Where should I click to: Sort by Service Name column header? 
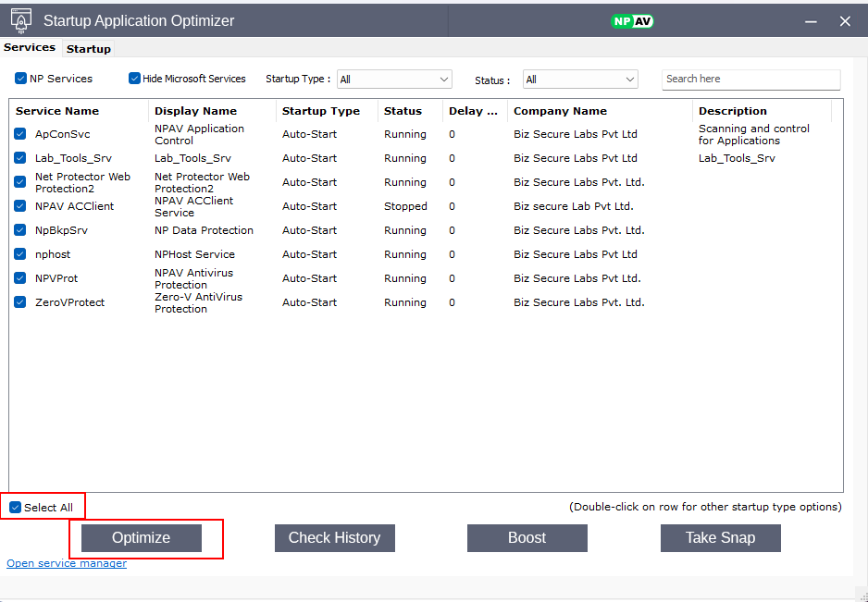coord(57,111)
